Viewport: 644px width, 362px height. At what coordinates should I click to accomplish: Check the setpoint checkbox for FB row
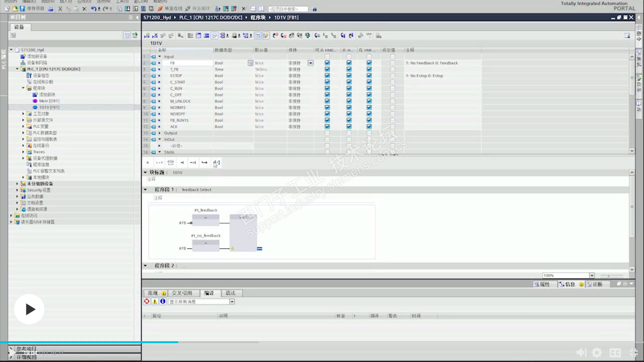pos(392,63)
